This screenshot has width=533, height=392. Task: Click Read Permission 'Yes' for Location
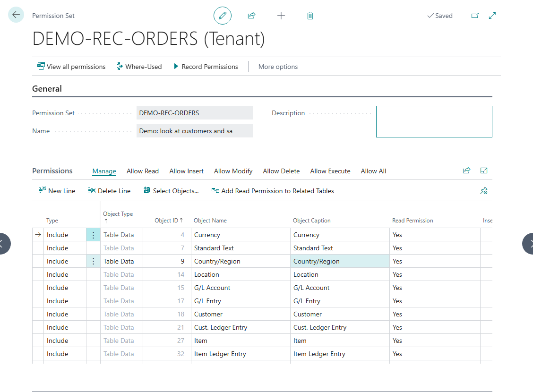pyautogui.click(x=435, y=274)
